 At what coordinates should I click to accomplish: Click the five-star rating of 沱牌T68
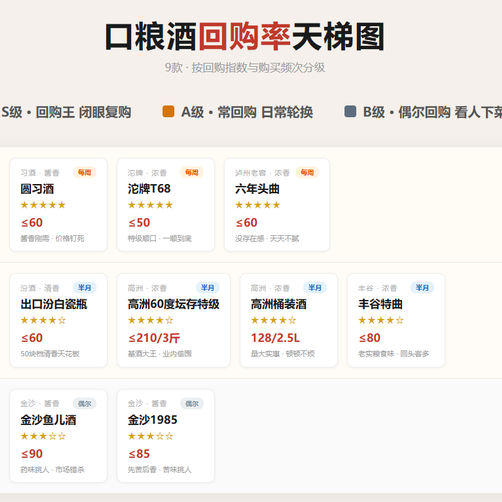(150, 205)
